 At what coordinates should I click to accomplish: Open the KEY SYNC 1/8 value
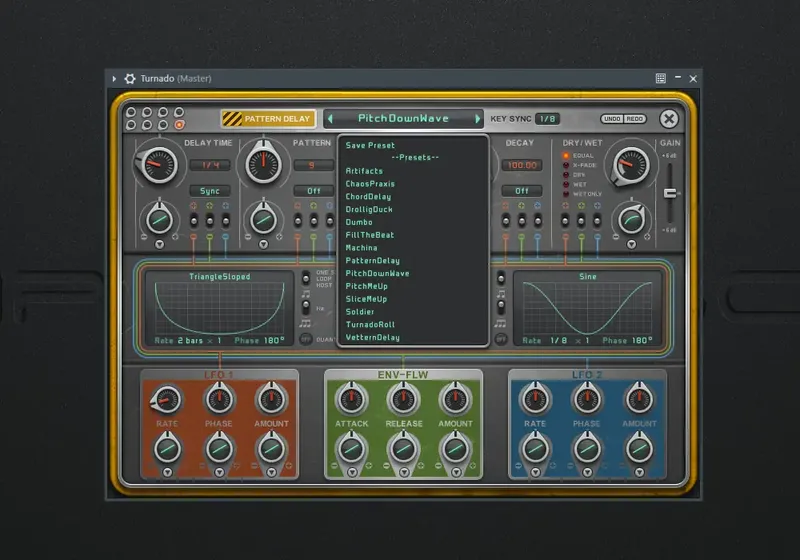pos(547,119)
